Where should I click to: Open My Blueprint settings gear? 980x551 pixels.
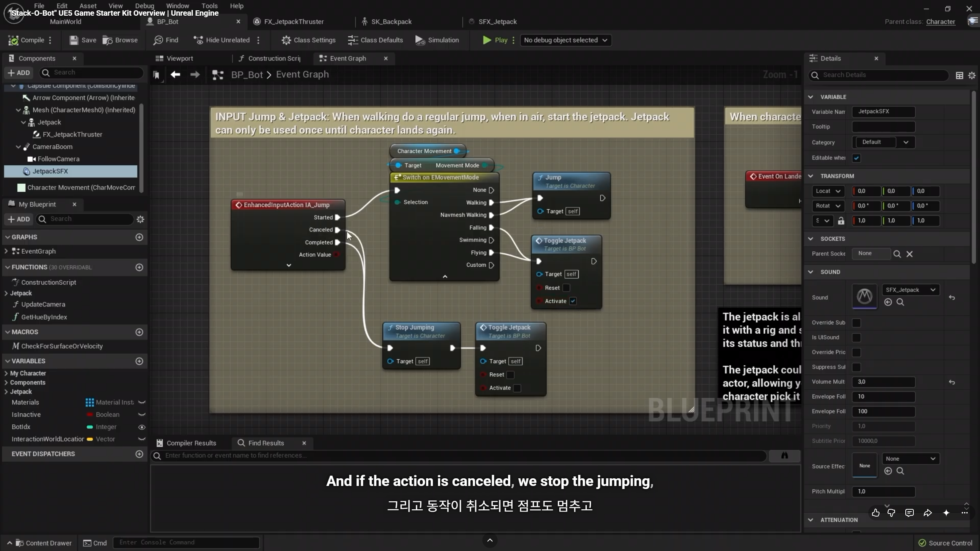pos(140,219)
